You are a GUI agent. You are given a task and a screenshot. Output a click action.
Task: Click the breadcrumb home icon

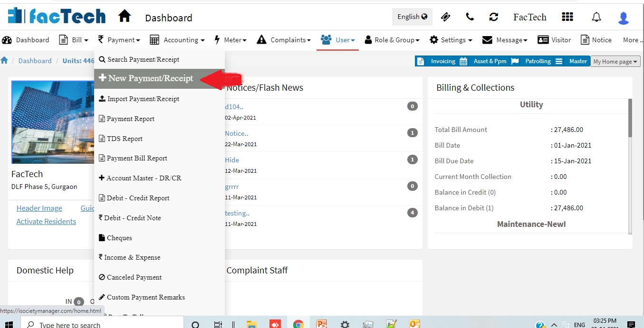click(x=4, y=60)
